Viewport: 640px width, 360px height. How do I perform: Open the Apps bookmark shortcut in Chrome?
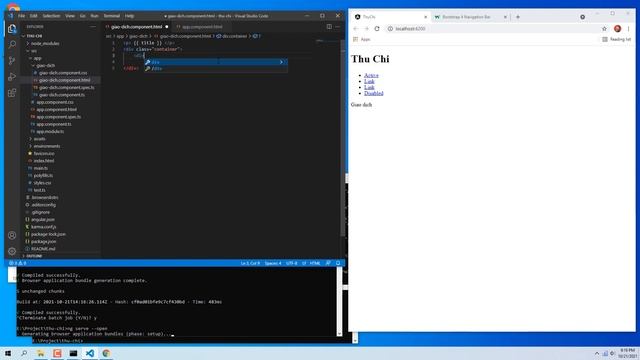tap(362, 39)
